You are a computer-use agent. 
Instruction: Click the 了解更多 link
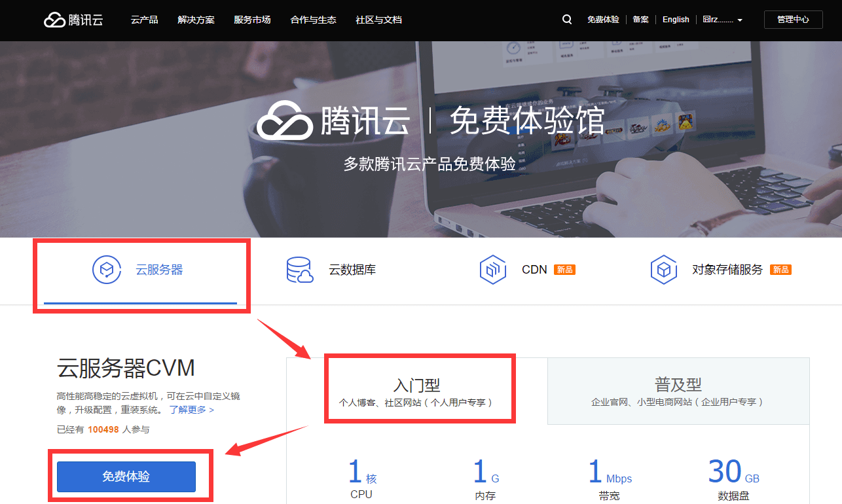click(191, 410)
